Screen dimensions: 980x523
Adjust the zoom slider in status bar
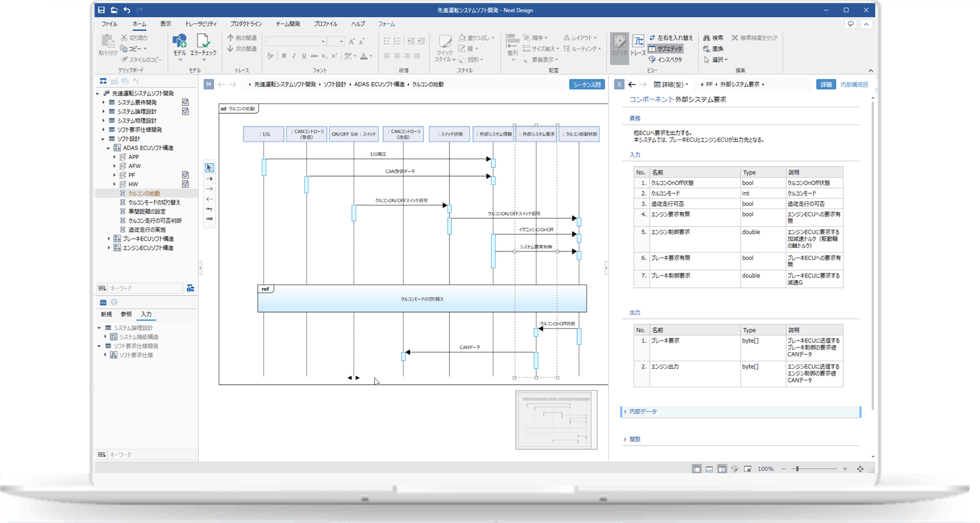(797, 469)
